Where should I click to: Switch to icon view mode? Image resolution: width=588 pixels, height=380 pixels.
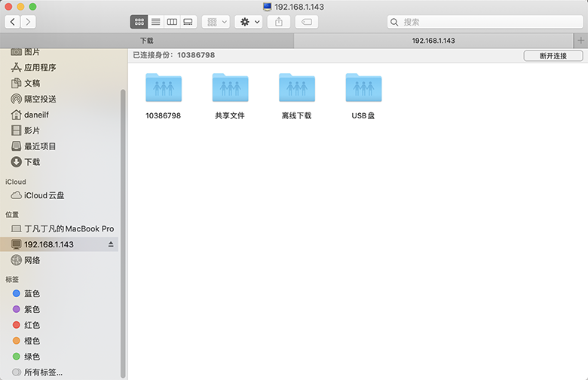point(139,22)
